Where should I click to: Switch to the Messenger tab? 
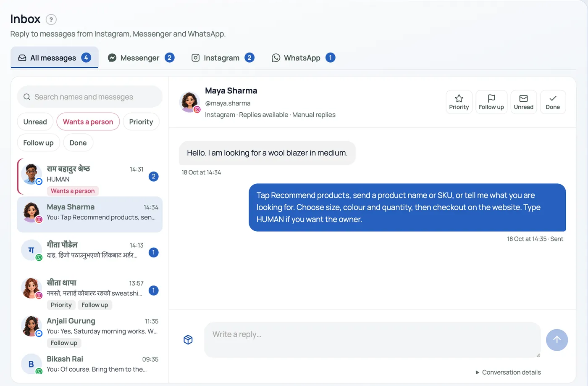point(141,58)
